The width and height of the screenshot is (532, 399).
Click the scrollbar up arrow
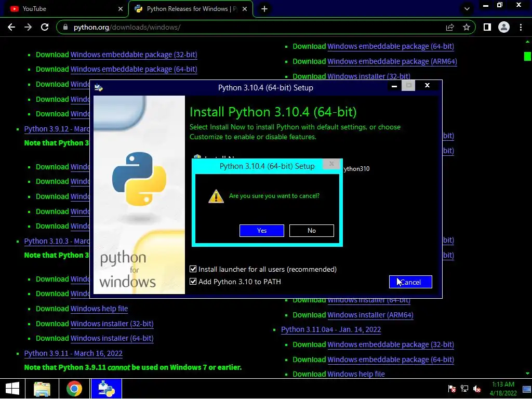tap(527, 42)
